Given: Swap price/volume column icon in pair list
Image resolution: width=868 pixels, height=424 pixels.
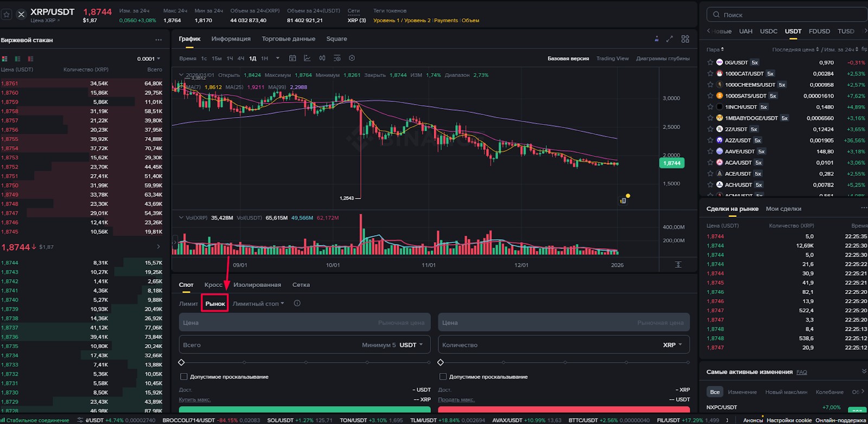Looking at the screenshot, I should pos(864,49).
